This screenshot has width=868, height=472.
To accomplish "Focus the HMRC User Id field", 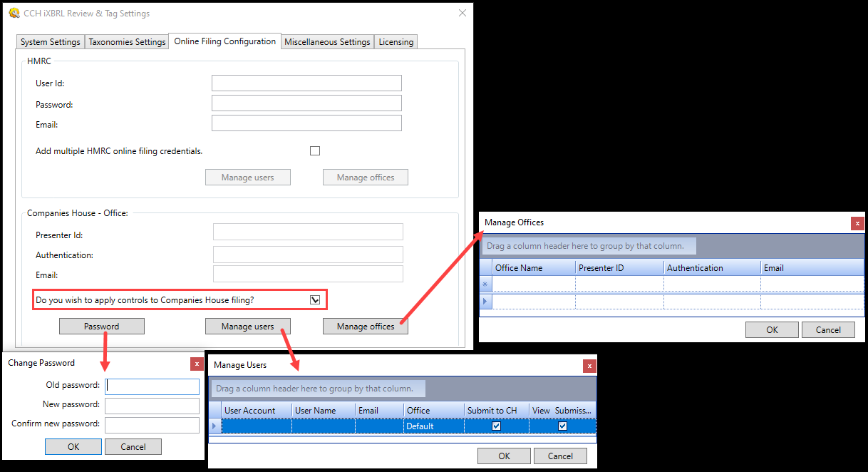I will tap(306, 83).
